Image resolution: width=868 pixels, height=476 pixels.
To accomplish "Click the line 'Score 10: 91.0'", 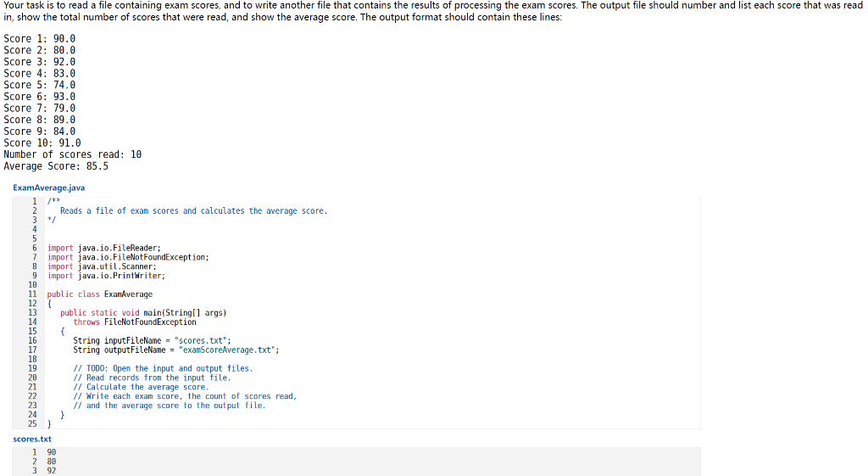I will coord(42,143).
